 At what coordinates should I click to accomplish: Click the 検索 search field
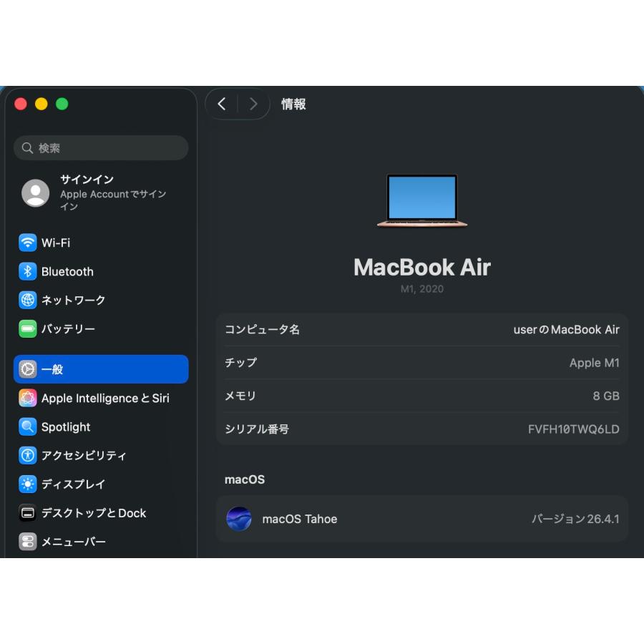point(101,148)
